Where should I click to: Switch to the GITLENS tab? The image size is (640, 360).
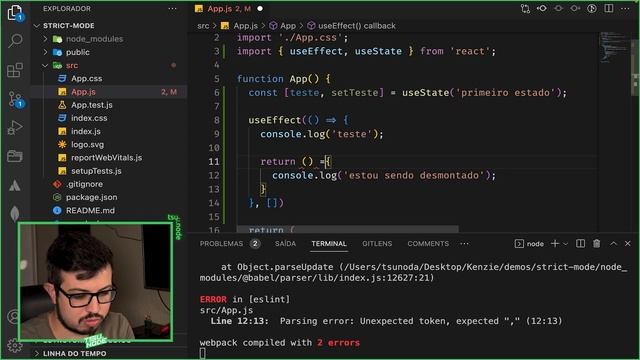coord(377,244)
